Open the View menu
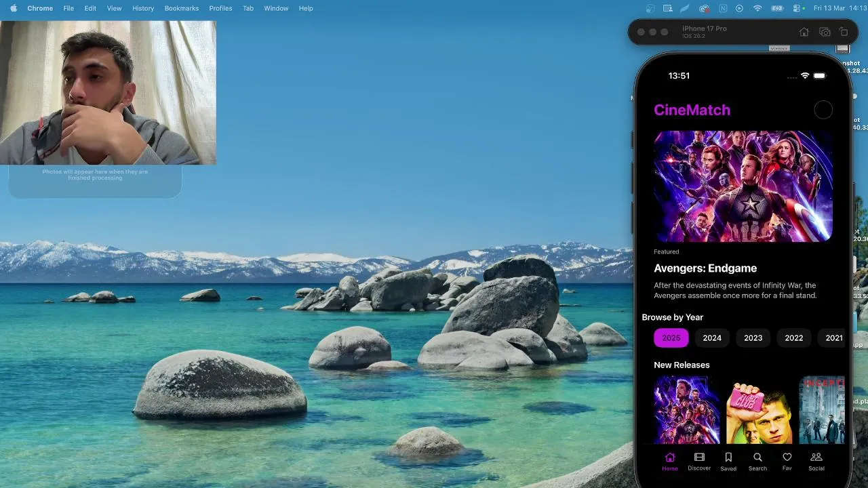 [x=114, y=8]
